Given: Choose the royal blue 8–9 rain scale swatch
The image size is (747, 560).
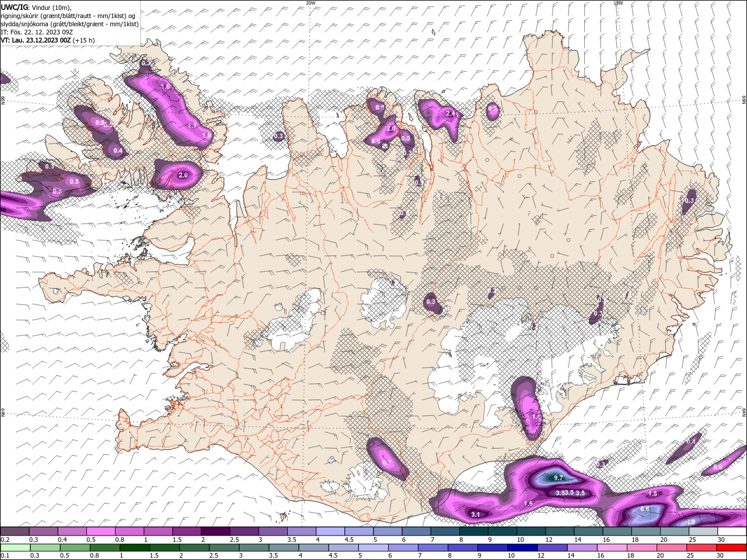Looking at the screenshot, I should tap(463, 548).
